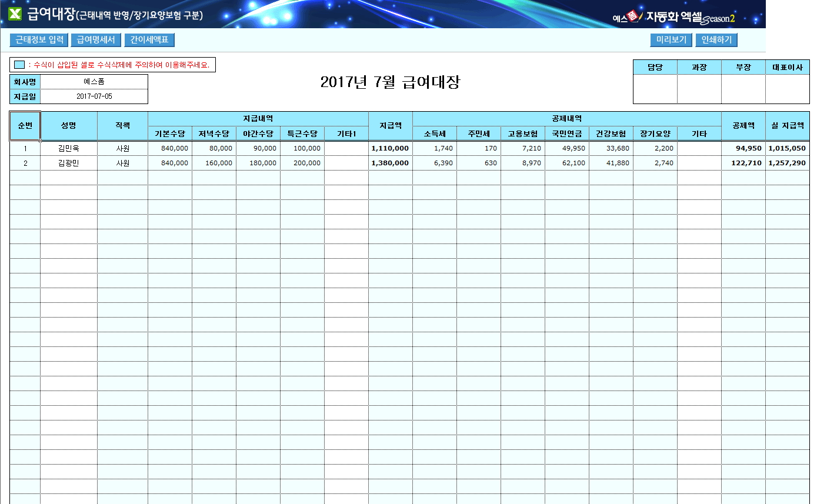Select the company name cell 예스폼
Screen dimensions: 817x504
point(94,82)
